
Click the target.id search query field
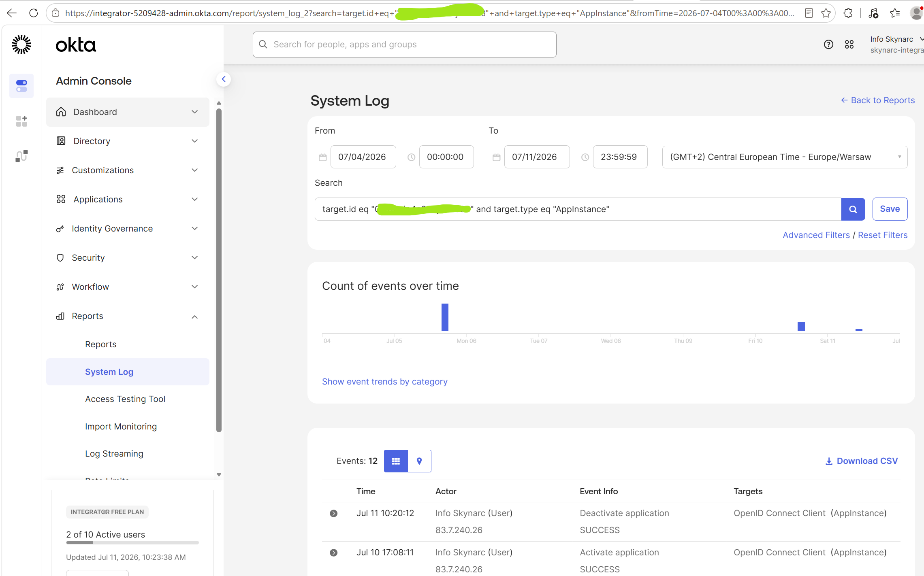pos(578,209)
